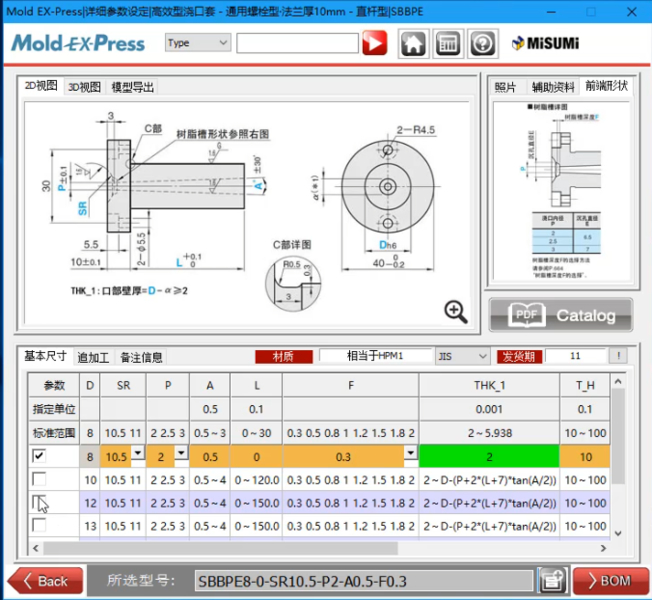
Task: Select the 前端形状 tab
Action: coord(606,86)
